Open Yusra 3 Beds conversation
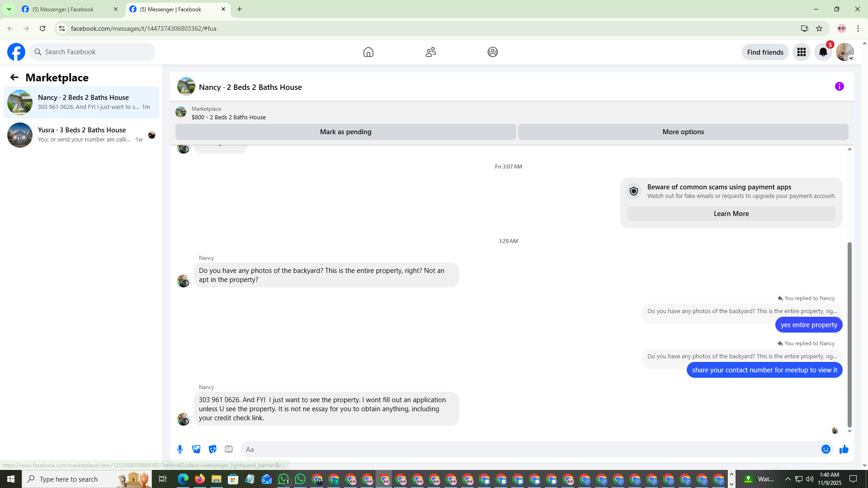868x488 pixels. click(81, 135)
